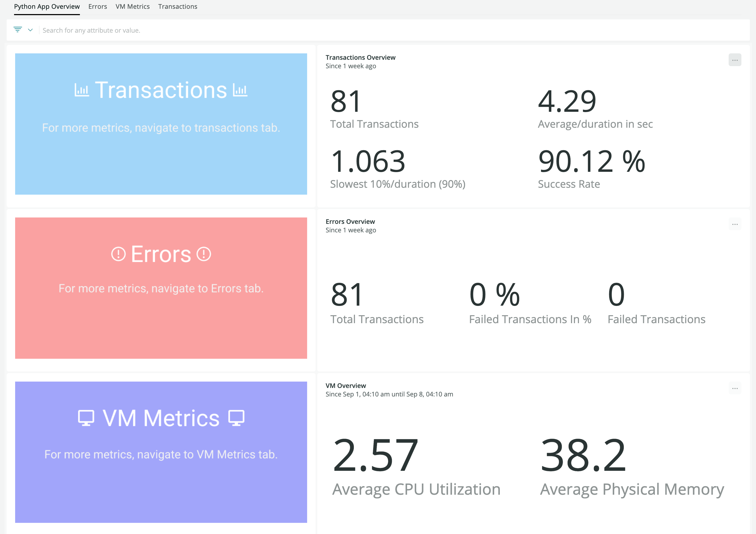Viewport: 756px width, 534px height.
Task: Open Transactions Overview ellipsis menu
Action: pyautogui.click(x=734, y=60)
